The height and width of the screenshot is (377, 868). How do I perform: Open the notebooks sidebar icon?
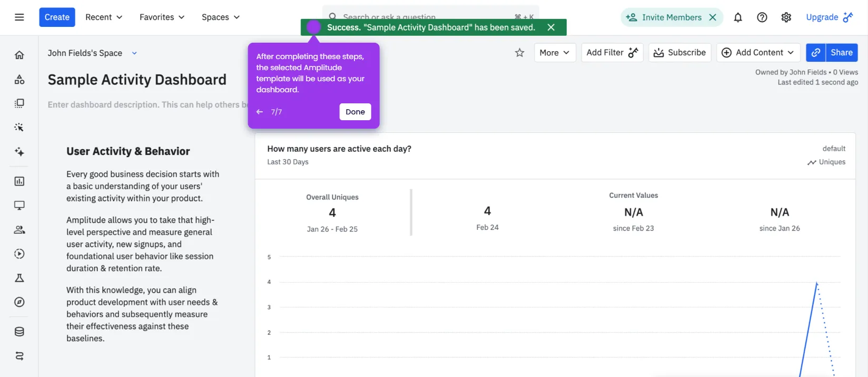(x=19, y=103)
